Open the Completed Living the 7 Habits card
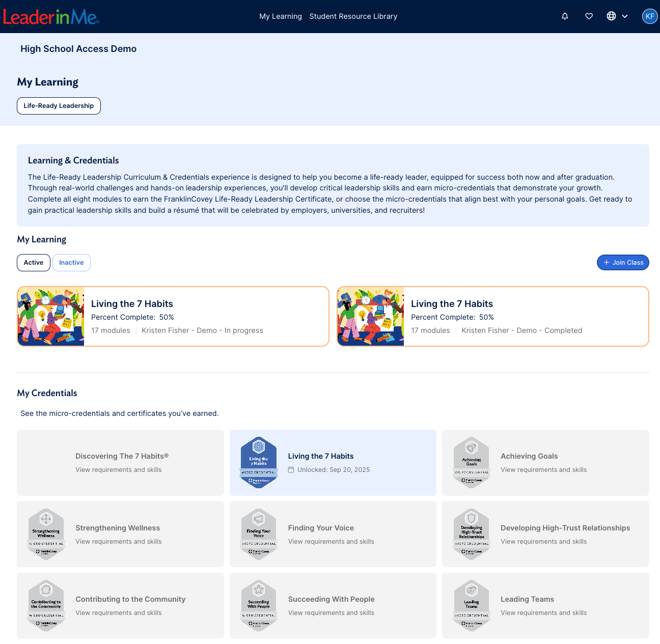This screenshot has height=644, width=660. click(493, 316)
